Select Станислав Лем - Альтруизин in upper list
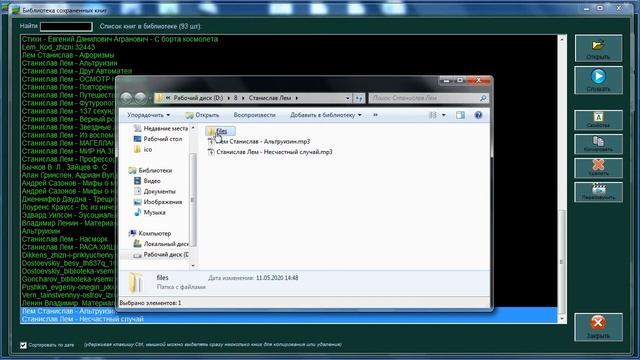 pyautogui.click(x=69, y=63)
